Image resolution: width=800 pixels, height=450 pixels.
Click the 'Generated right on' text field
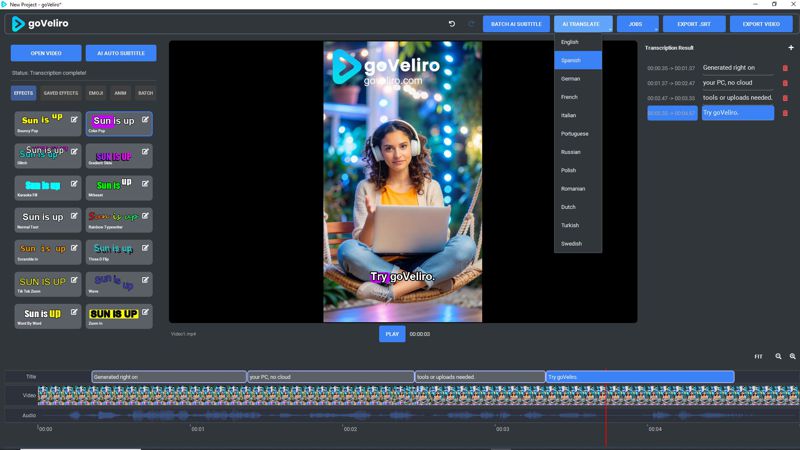coord(737,68)
